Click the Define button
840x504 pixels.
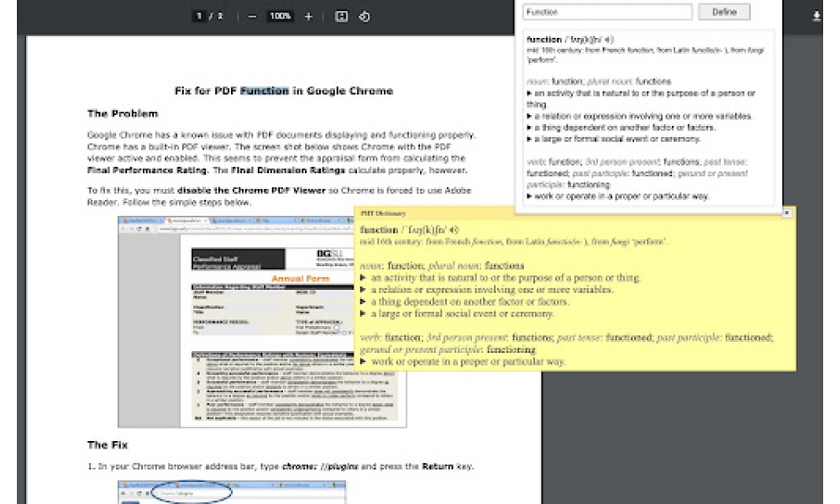click(724, 12)
